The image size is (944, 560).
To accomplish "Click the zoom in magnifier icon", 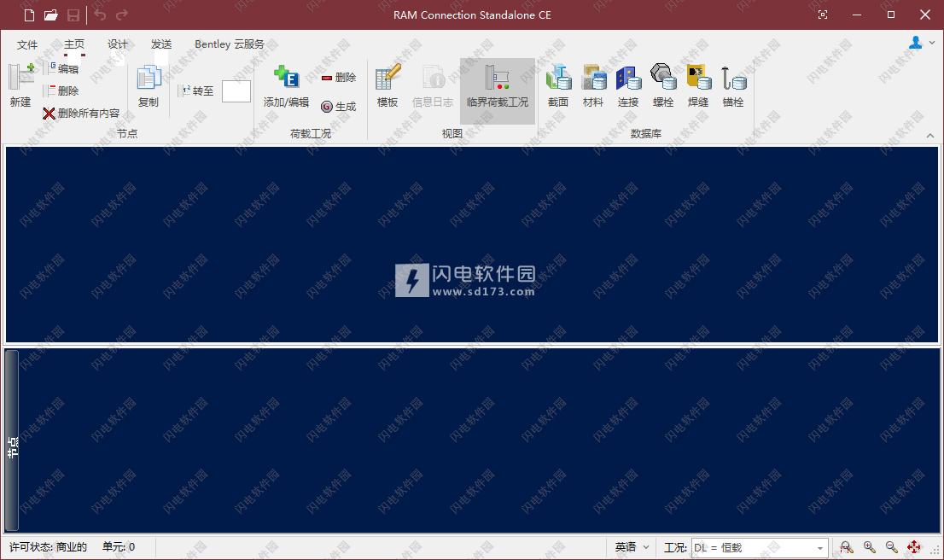I will tap(870, 547).
